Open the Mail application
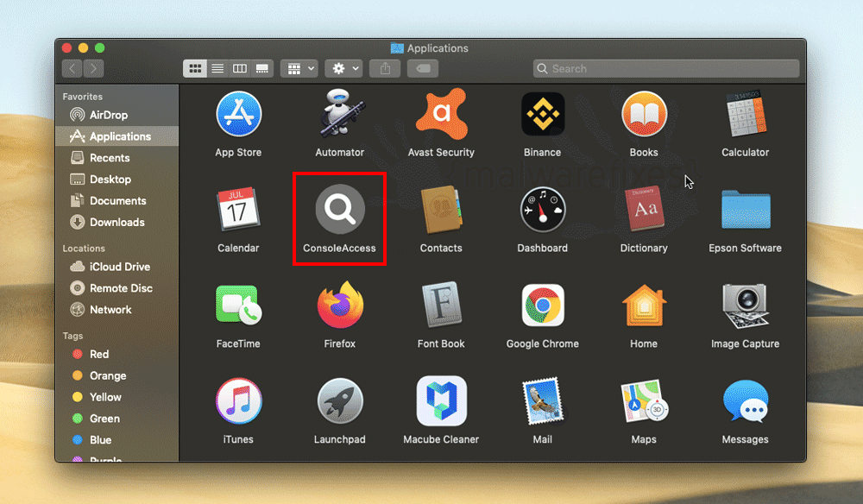Viewport: 863px width, 504px height. 543,401
